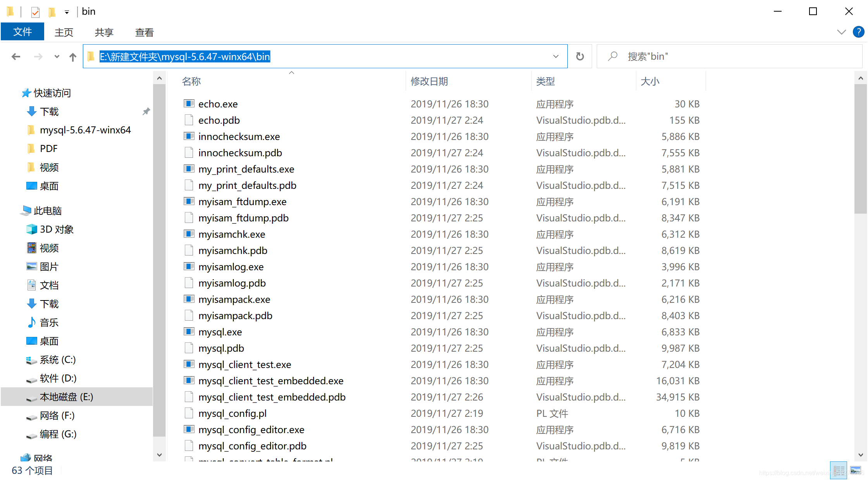Switch to the 共享 ribbon tab
Image resolution: width=868 pixels, height=480 pixels.
click(104, 32)
